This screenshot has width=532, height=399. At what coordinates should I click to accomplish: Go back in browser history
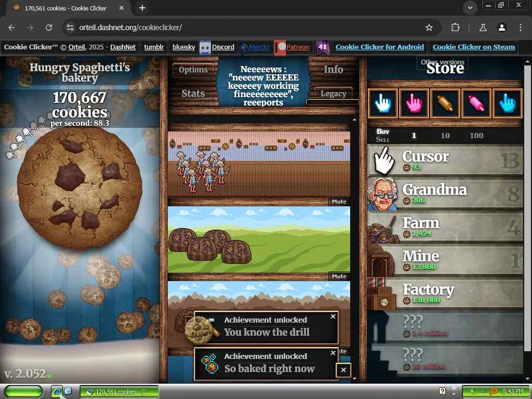coord(11,28)
